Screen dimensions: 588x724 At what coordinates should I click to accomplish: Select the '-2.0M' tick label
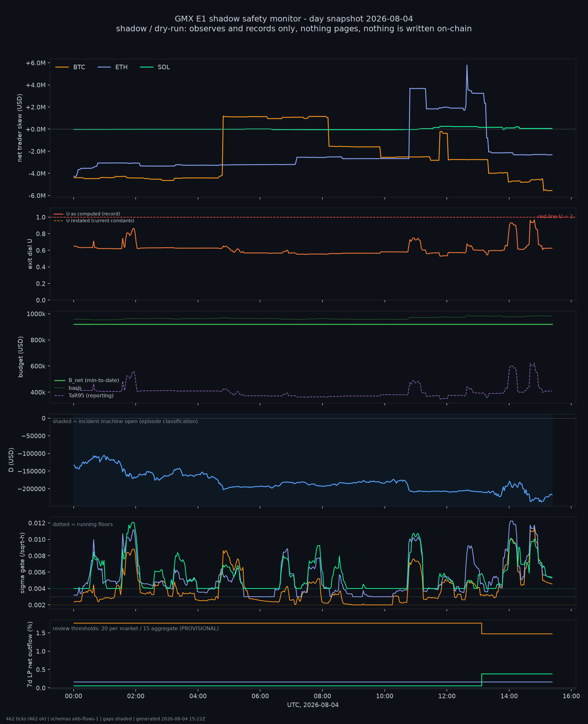[x=36, y=152]
